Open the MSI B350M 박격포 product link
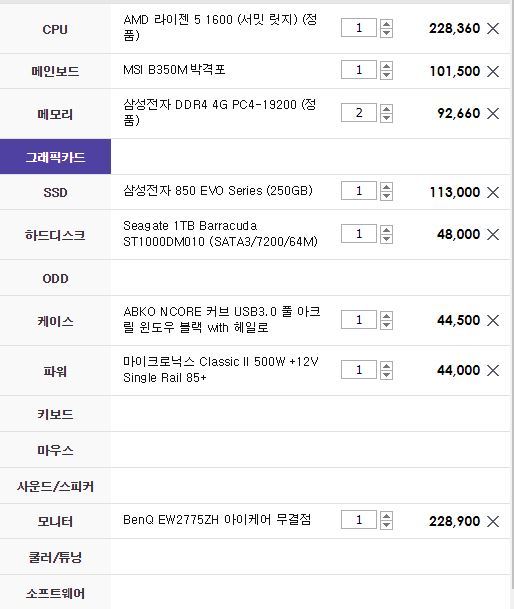 point(174,70)
